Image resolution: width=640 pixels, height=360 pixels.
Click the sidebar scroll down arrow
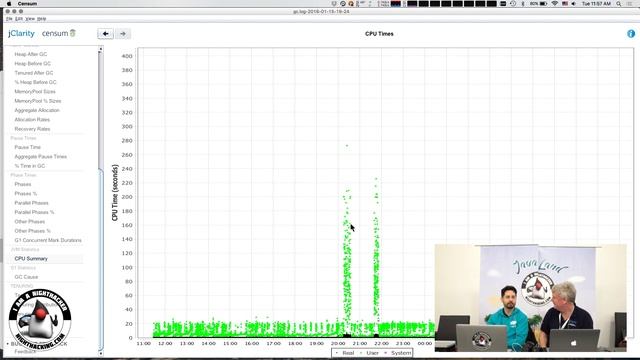click(x=100, y=353)
